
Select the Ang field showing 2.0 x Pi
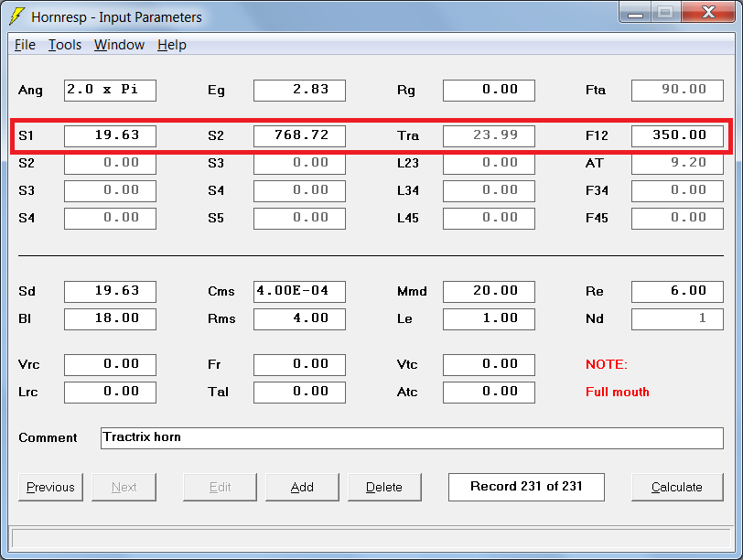pos(110,91)
